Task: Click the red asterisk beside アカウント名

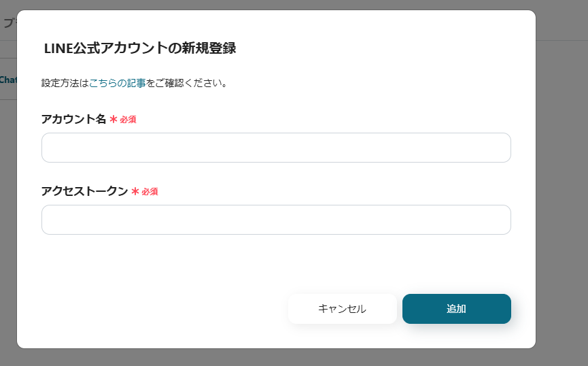Action: [x=114, y=120]
